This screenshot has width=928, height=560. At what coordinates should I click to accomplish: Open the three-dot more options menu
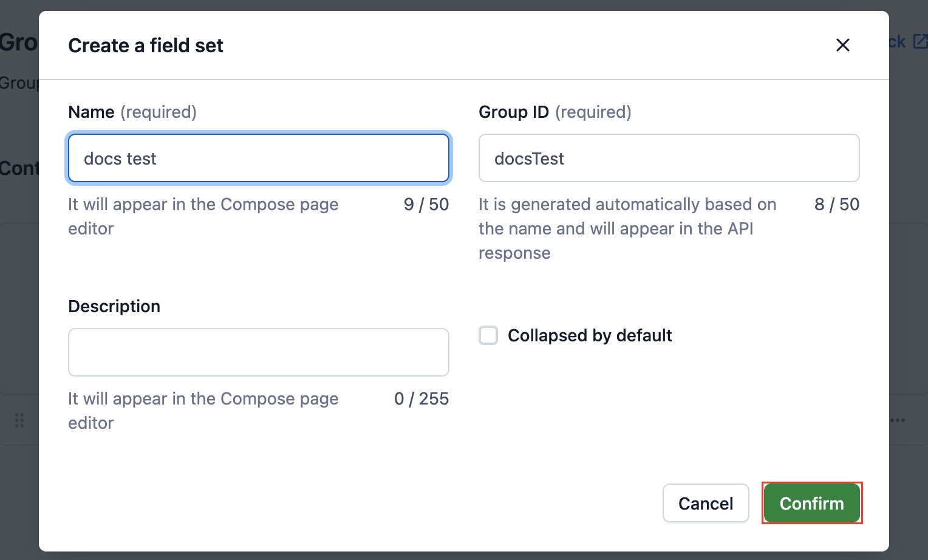[898, 420]
